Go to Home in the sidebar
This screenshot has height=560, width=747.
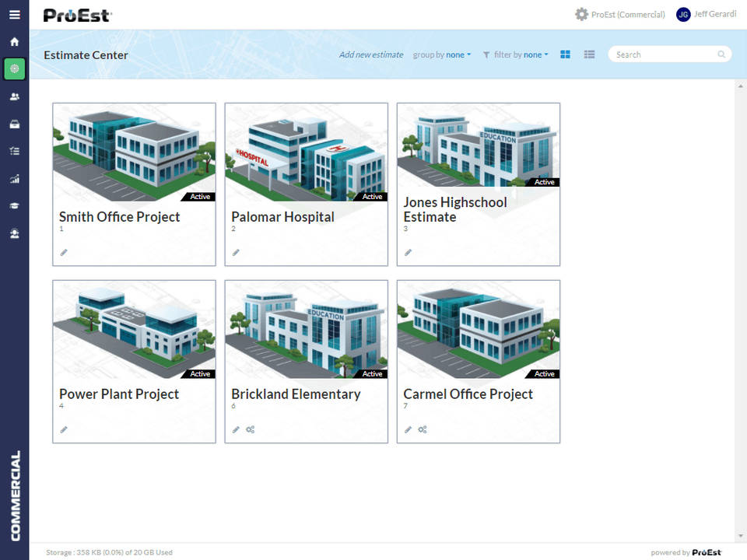[x=14, y=41]
